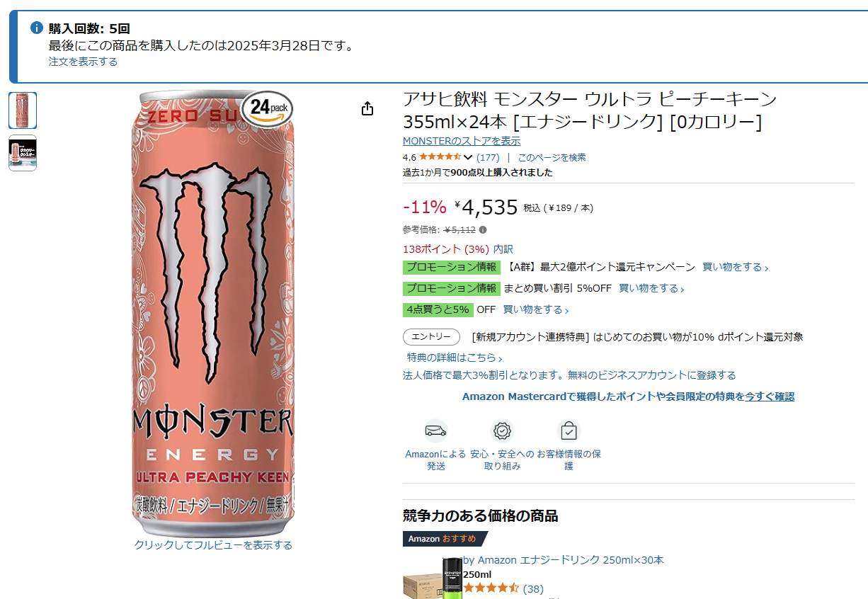
Task: Click the エントリー button
Action: pos(431,337)
